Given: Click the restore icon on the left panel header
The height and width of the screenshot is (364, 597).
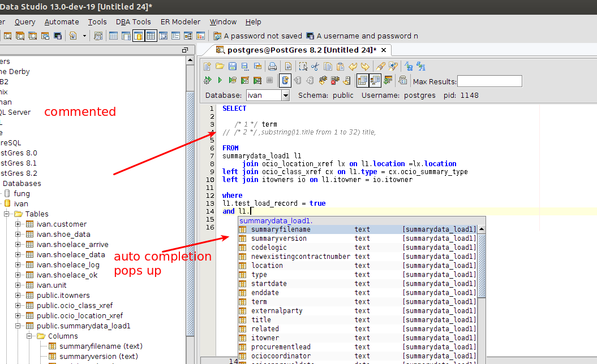Looking at the screenshot, I should pos(185,50).
